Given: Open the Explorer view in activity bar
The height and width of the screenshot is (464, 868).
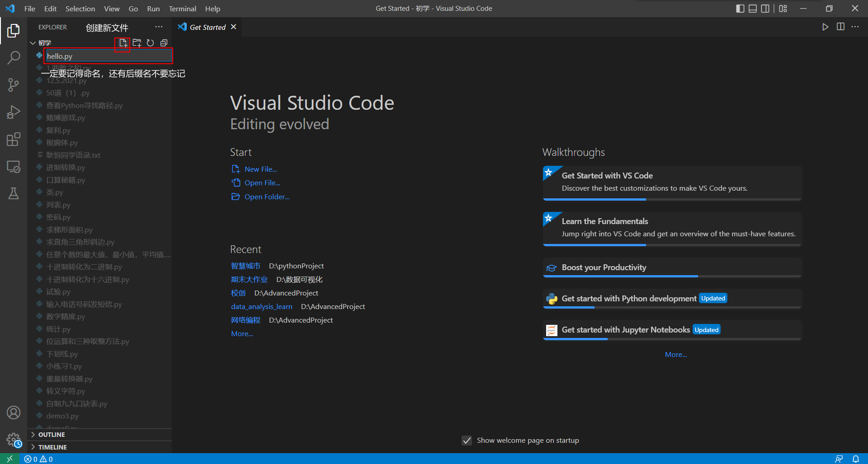Looking at the screenshot, I should [14, 31].
